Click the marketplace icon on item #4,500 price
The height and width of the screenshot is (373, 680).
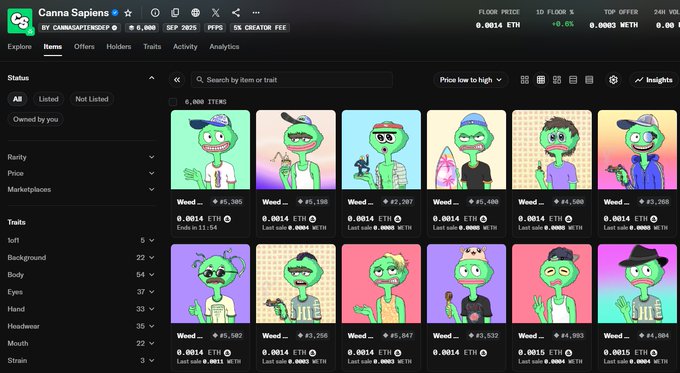(569, 219)
